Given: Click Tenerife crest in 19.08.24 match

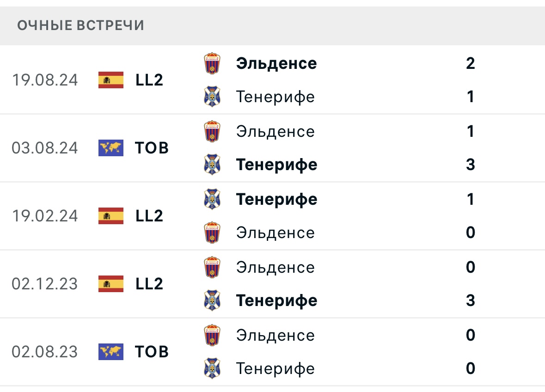Looking at the screenshot, I should 212,97.
